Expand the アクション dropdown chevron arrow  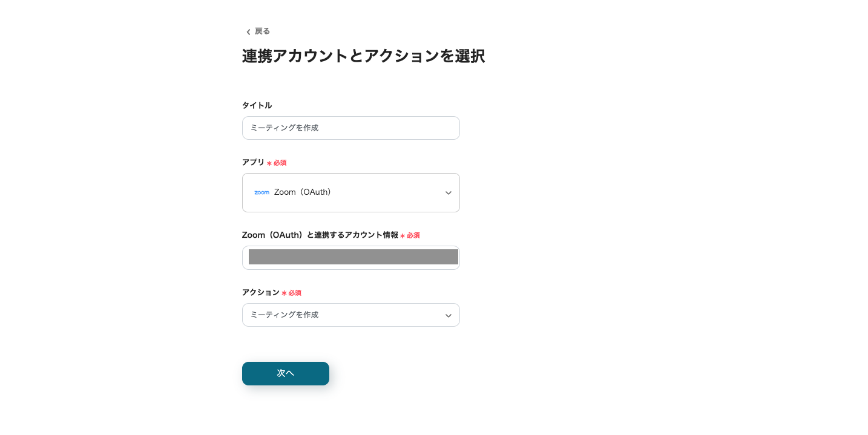(x=448, y=315)
